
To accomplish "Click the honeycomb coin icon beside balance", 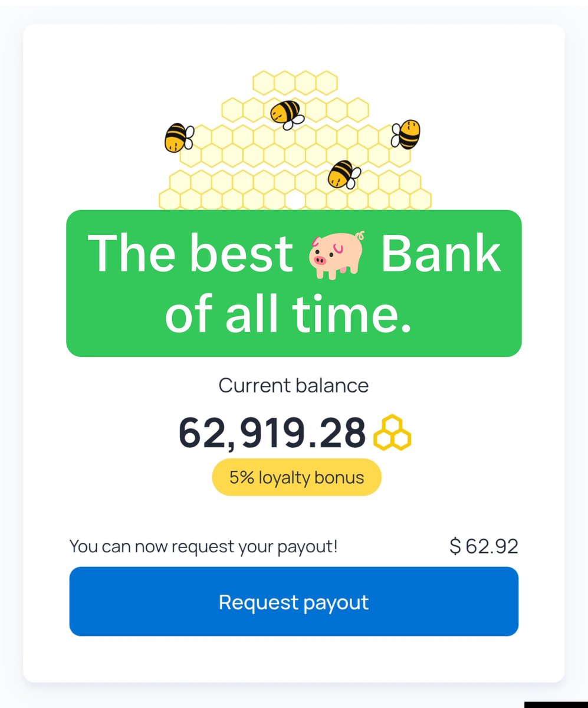I will click(393, 433).
